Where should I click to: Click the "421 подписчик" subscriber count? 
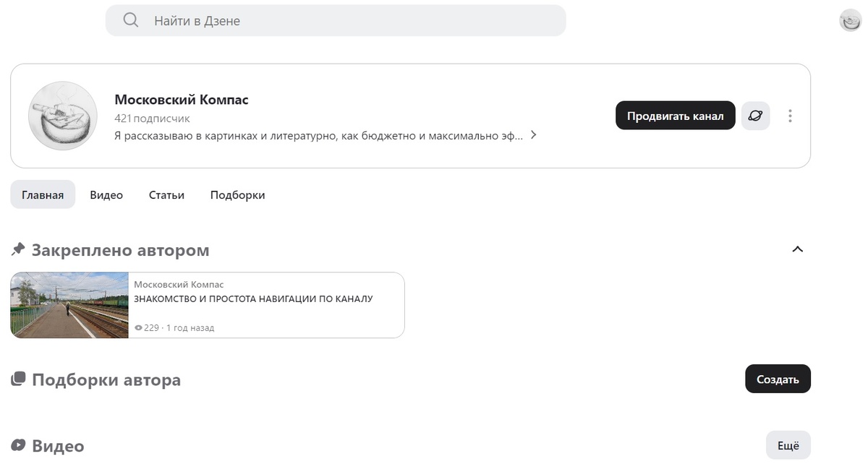click(152, 119)
